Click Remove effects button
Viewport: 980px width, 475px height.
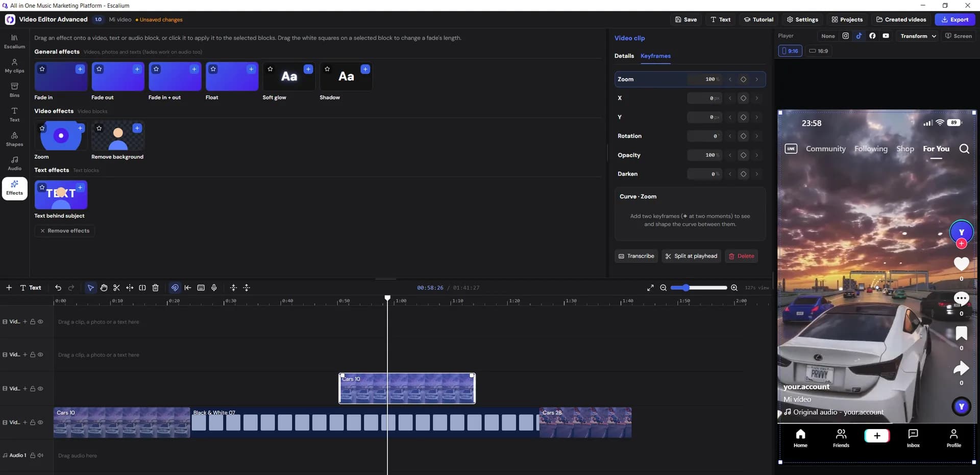point(65,231)
